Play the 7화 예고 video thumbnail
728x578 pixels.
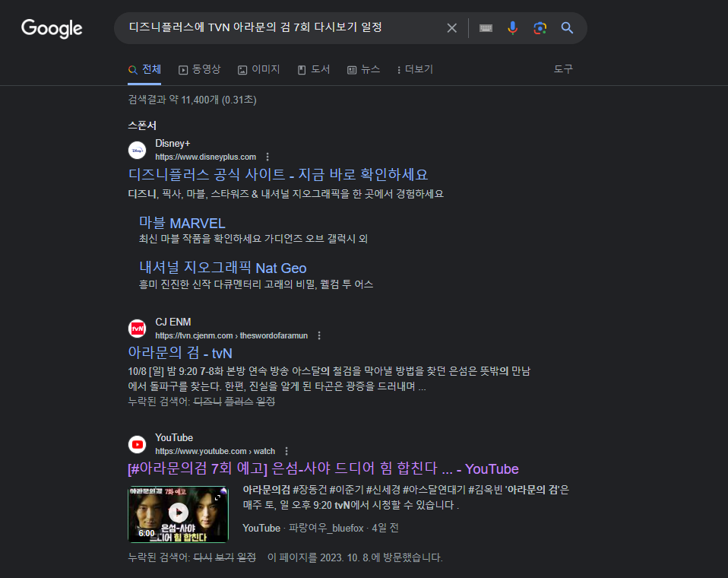tap(179, 514)
